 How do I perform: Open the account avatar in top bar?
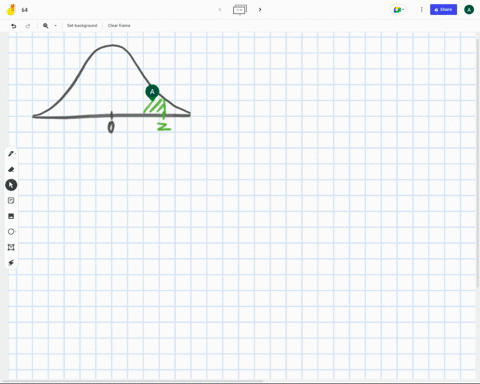[469, 10]
